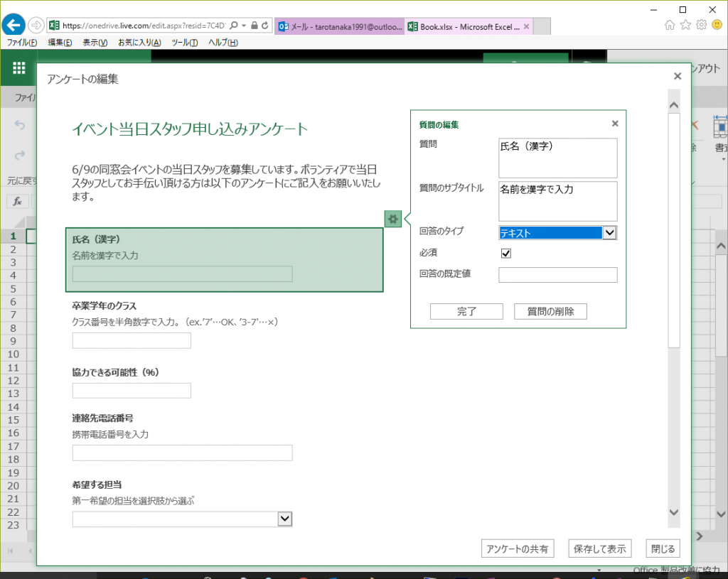
Task: Switch to the メール Outlook tab
Action: [339, 27]
